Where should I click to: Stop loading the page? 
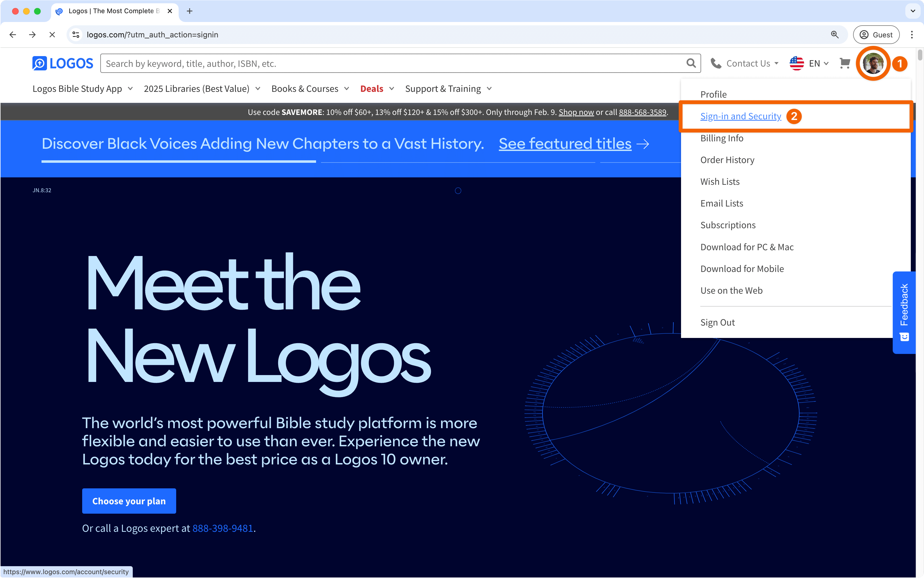click(x=52, y=35)
